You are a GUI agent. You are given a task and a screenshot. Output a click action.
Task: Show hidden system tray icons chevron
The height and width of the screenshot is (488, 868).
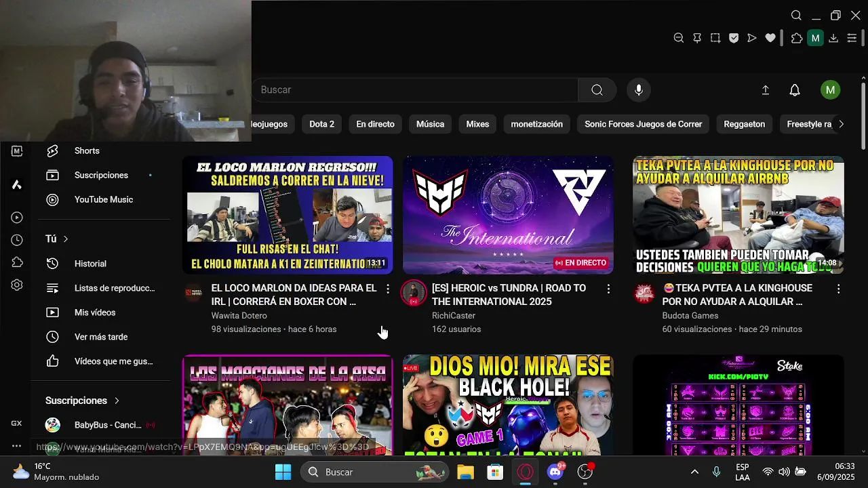tap(694, 472)
